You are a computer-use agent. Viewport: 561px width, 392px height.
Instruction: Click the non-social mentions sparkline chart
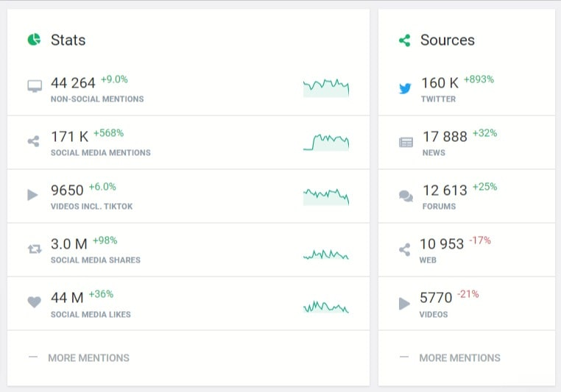point(326,88)
